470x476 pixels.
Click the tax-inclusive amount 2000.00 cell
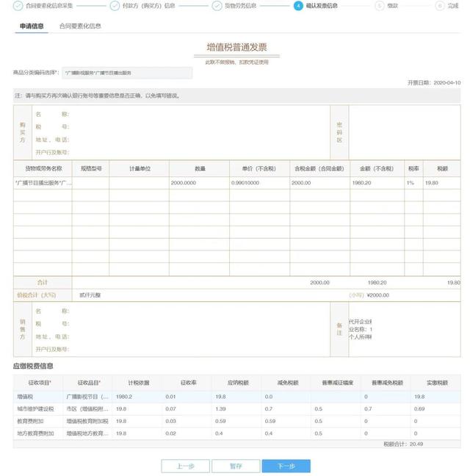pyautogui.click(x=319, y=183)
